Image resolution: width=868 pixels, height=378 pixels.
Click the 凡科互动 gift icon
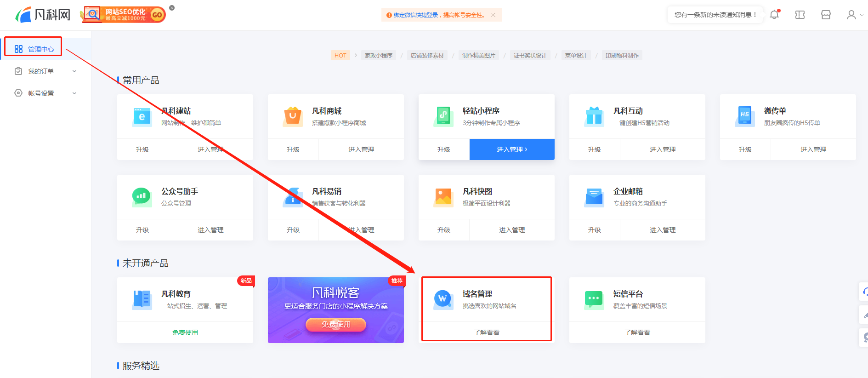point(594,117)
